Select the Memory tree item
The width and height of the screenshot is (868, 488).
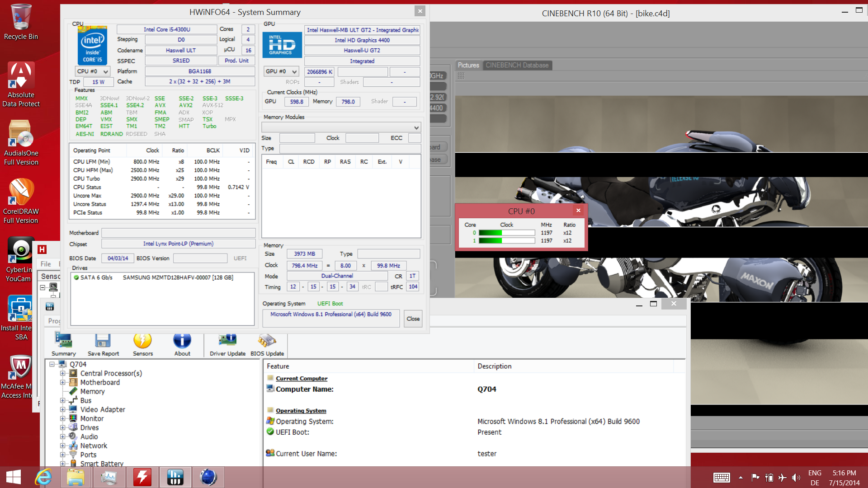coord(92,391)
